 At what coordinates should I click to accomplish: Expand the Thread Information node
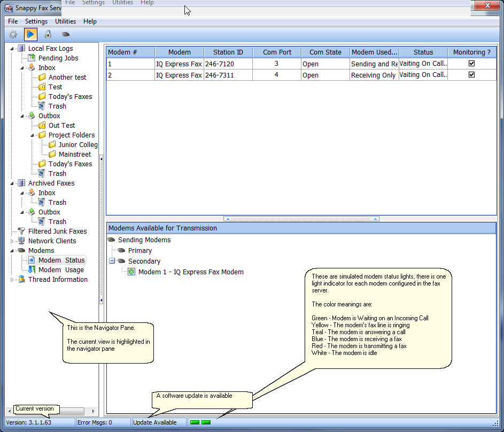[x=12, y=280]
